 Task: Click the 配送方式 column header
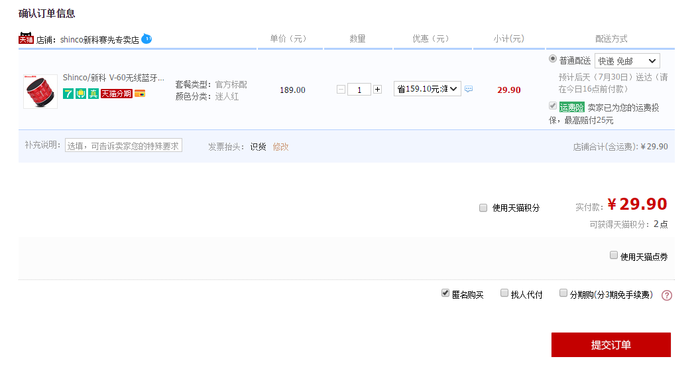click(611, 39)
